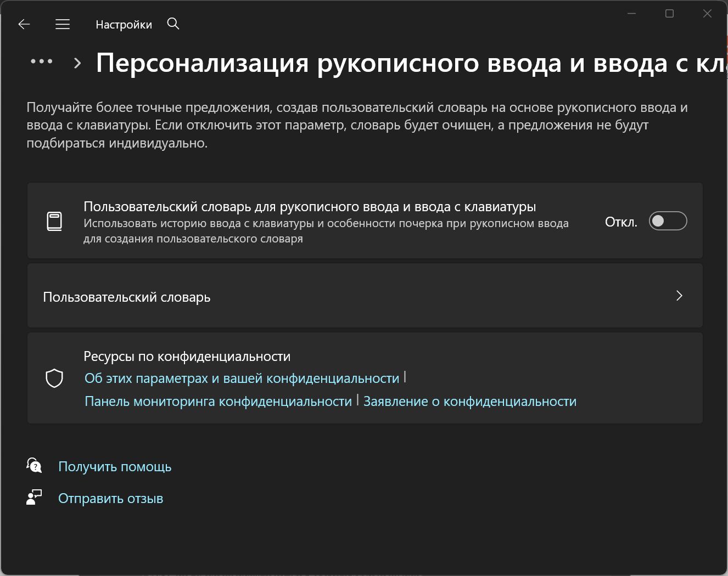Open Settings search
This screenshot has width=728, height=576.
(x=173, y=24)
